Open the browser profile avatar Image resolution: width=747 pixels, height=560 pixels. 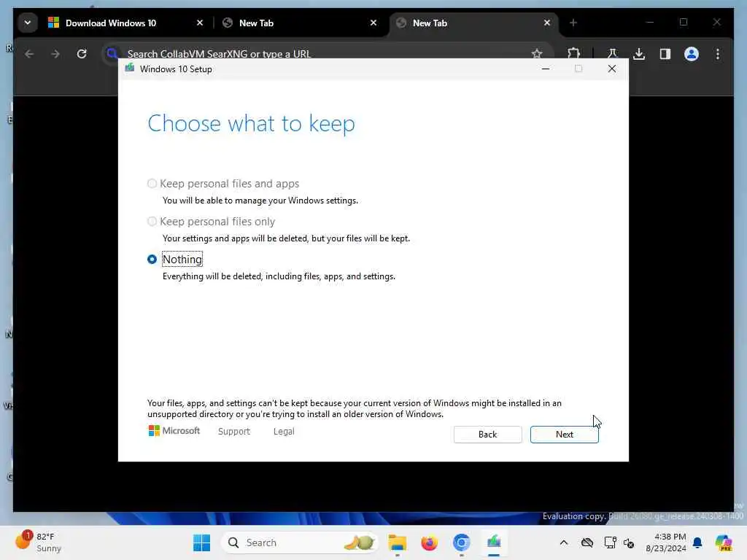click(x=692, y=54)
